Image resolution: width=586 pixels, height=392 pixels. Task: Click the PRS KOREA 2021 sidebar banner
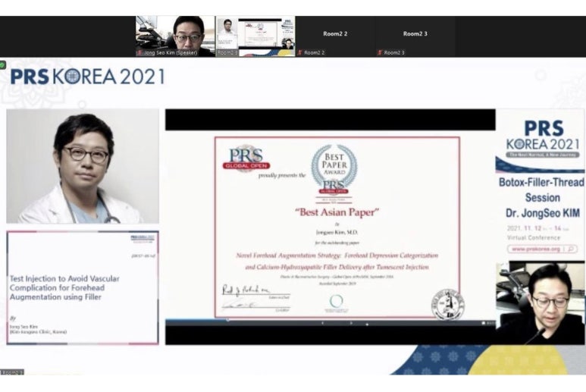click(x=541, y=141)
